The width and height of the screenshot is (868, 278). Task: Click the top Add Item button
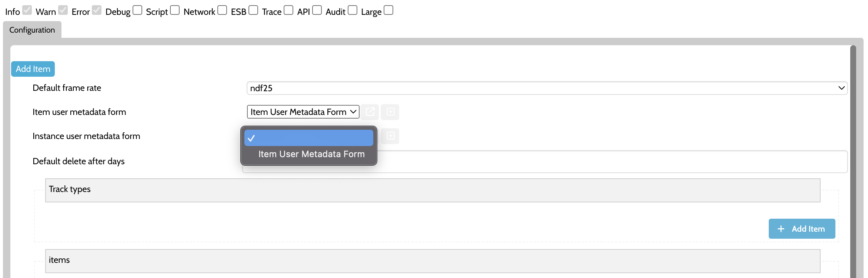33,69
